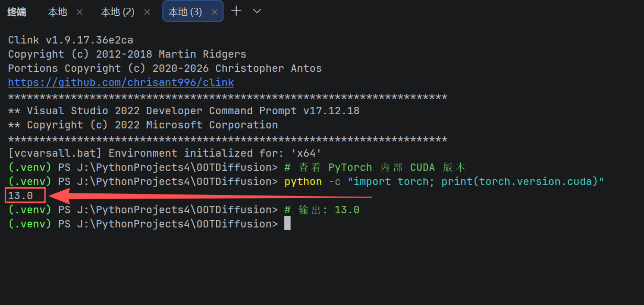Switch to the 本地 (2) terminal tab

118,12
